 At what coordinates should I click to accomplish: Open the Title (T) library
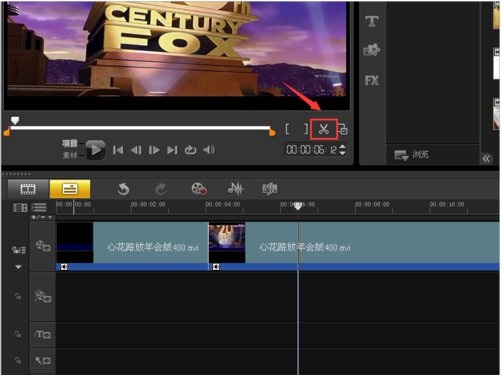click(x=372, y=22)
